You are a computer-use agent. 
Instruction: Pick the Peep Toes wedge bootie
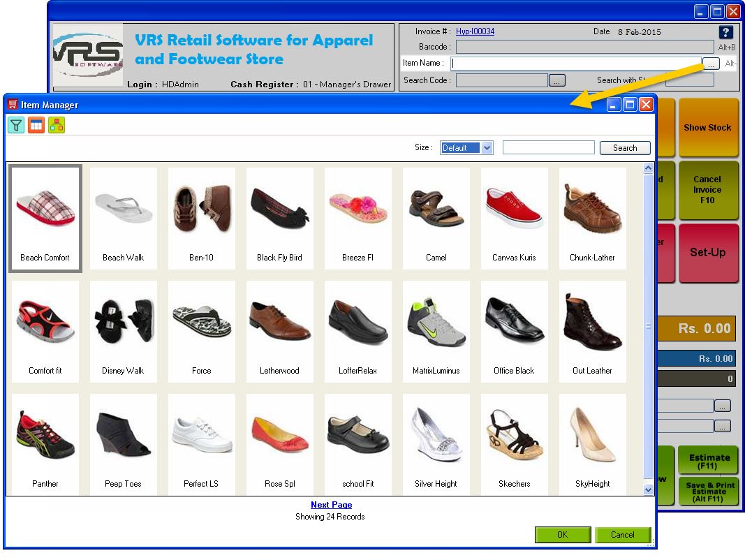[123, 445]
